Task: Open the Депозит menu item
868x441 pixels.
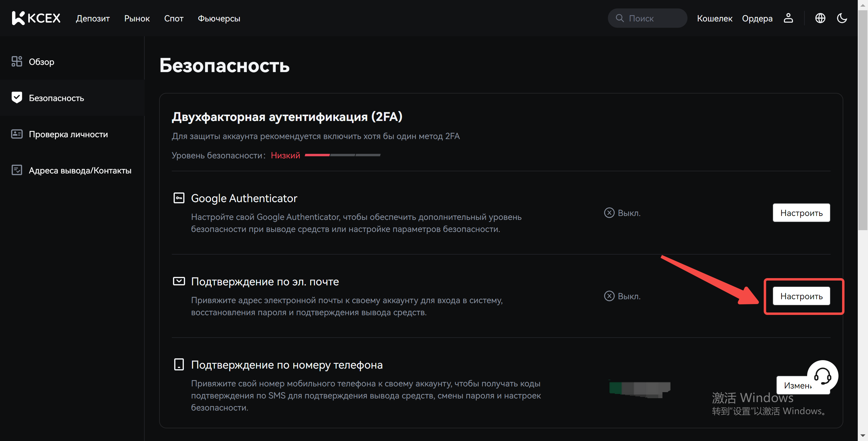Action: pyautogui.click(x=93, y=18)
